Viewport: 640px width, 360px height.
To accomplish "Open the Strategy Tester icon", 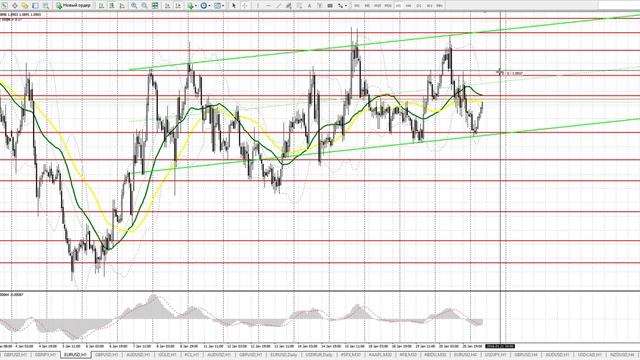I will point(46,5).
